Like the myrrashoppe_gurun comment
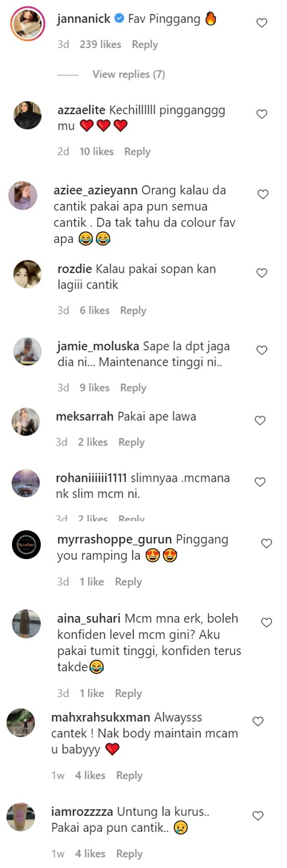The height and width of the screenshot is (868, 287). pyautogui.click(x=267, y=543)
